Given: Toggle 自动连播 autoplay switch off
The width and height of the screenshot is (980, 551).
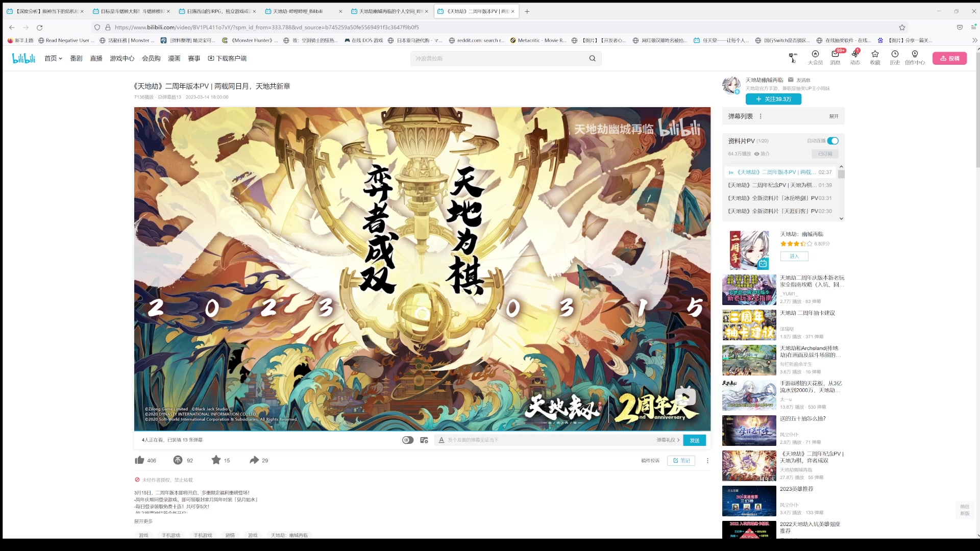Looking at the screenshot, I should pyautogui.click(x=833, y=141).
